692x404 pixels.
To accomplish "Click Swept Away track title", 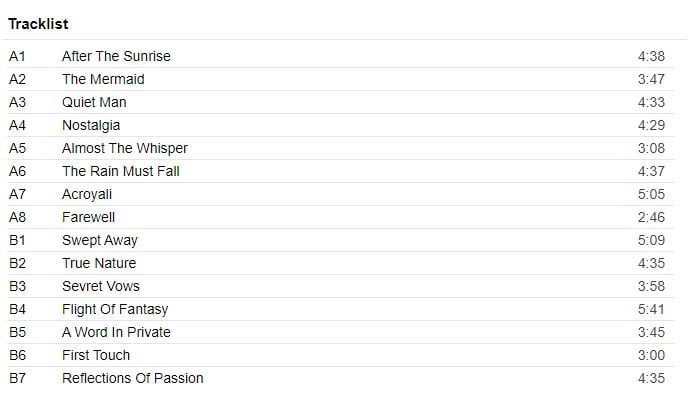I will [x=100, y=240].
